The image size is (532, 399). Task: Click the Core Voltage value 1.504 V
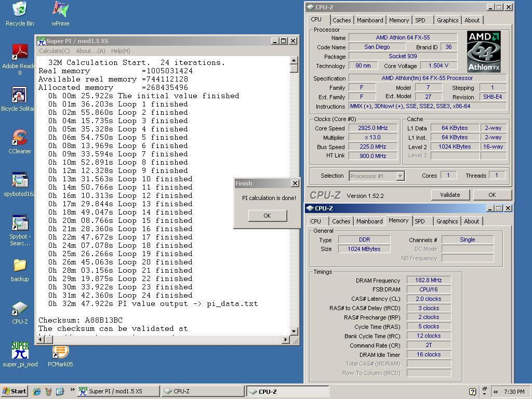click(438, 65)
